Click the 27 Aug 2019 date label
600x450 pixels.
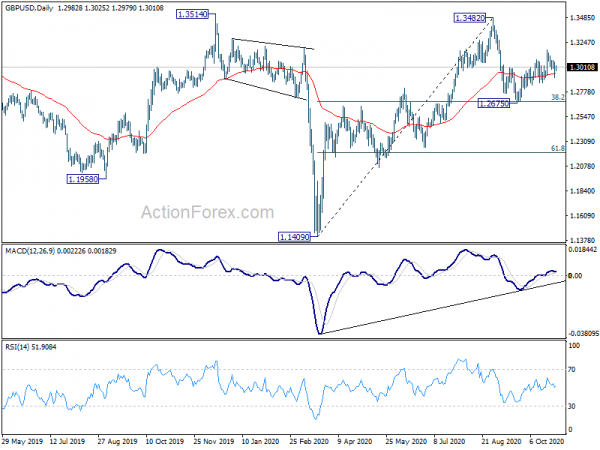coord(117,441)
